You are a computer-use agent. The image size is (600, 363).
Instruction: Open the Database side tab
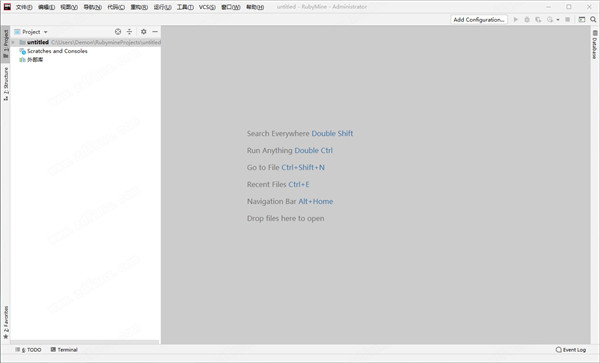click(x=595, y=44)
